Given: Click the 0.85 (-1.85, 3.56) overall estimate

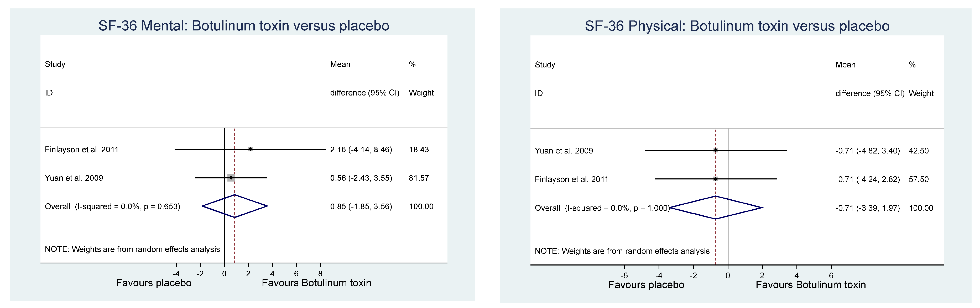Looking at the screenshot, I should [x=361, y=206].
